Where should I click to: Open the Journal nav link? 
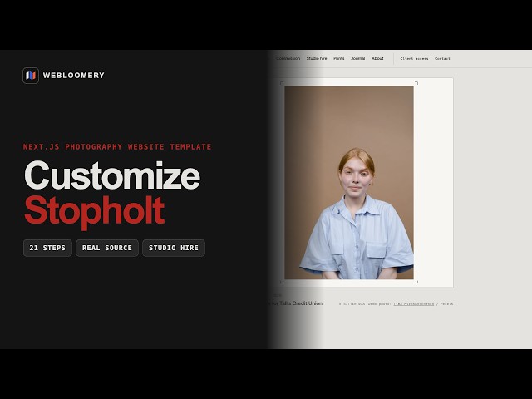pos(358,58)
